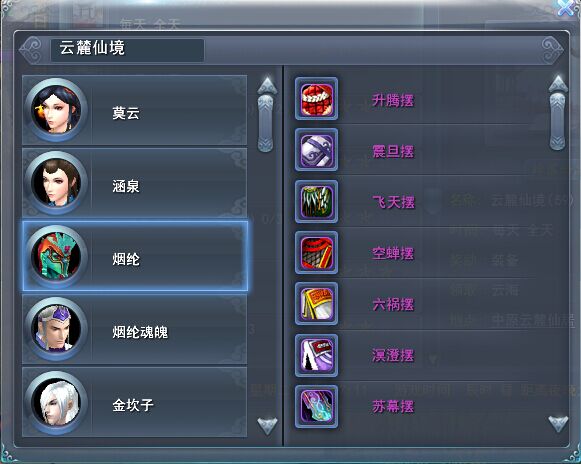Image resolution: width=581 pixels, height=464 pixels.
Task: Open the 空蝉摆 red armor icon
Action: point(316,252)
